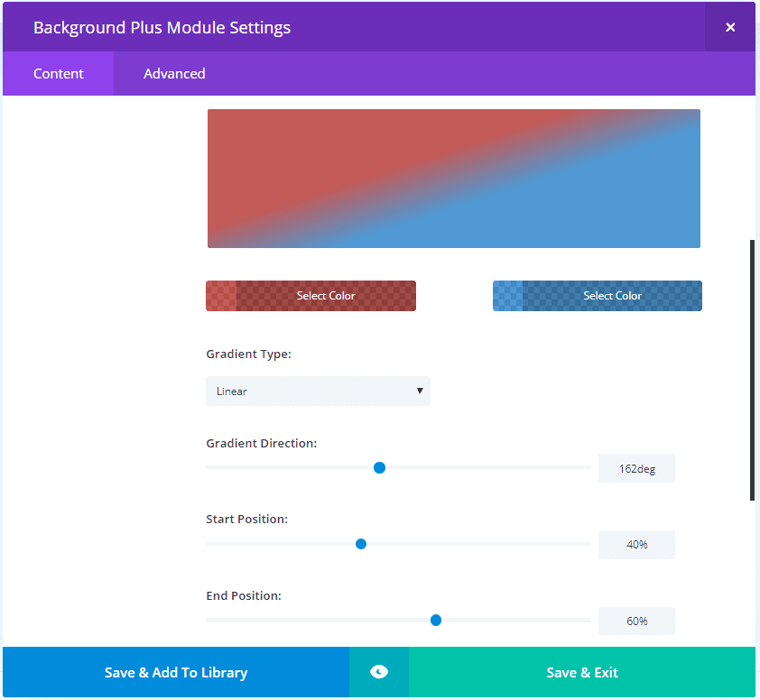Click the dropdown arrow beside Linear
This screenshot has width=760, height=700.
pyautogui.click(x=420, y=391)
